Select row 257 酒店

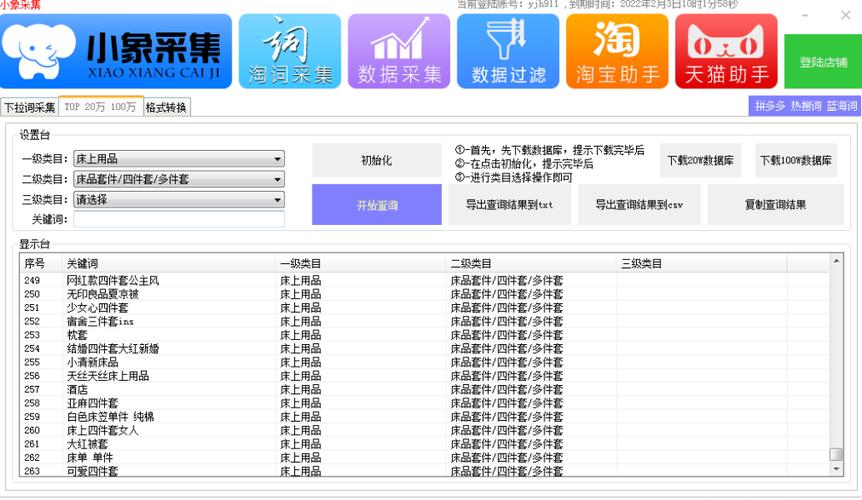(424, 390)
